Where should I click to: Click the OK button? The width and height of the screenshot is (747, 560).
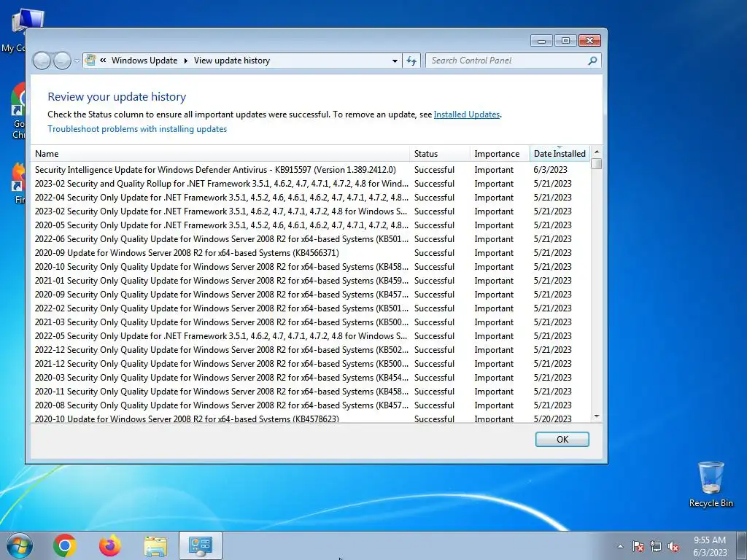tap(562, 439)
